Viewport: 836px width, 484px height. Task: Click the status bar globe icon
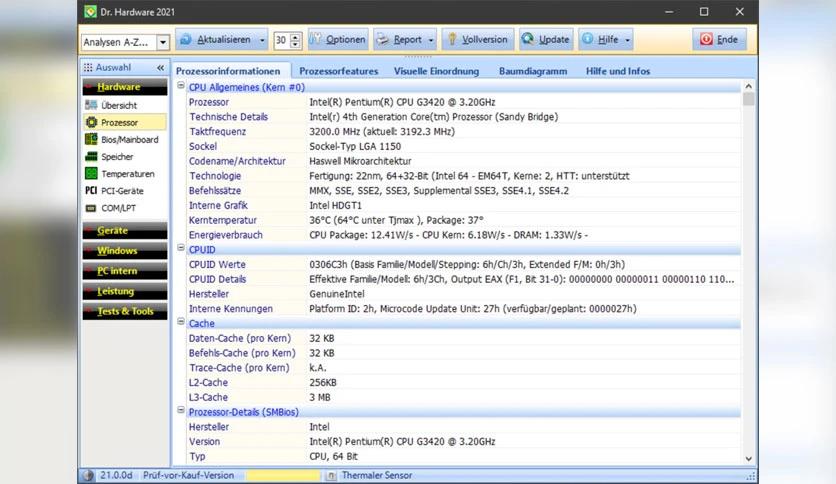click(88, 475)
